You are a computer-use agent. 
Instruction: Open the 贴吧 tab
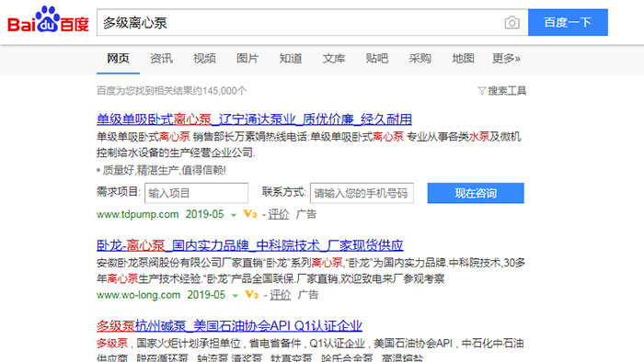pos(376,59)
